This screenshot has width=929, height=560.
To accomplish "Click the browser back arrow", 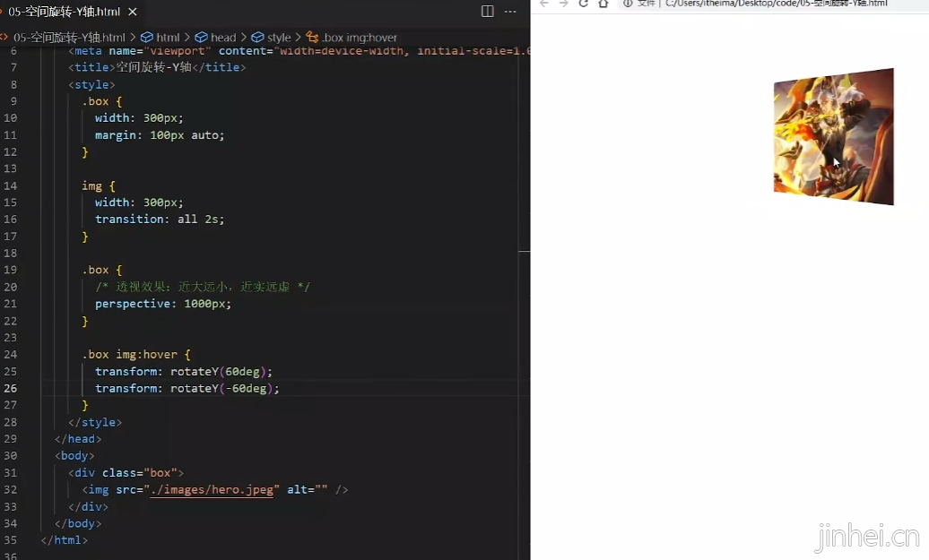I will coord(544,4).
